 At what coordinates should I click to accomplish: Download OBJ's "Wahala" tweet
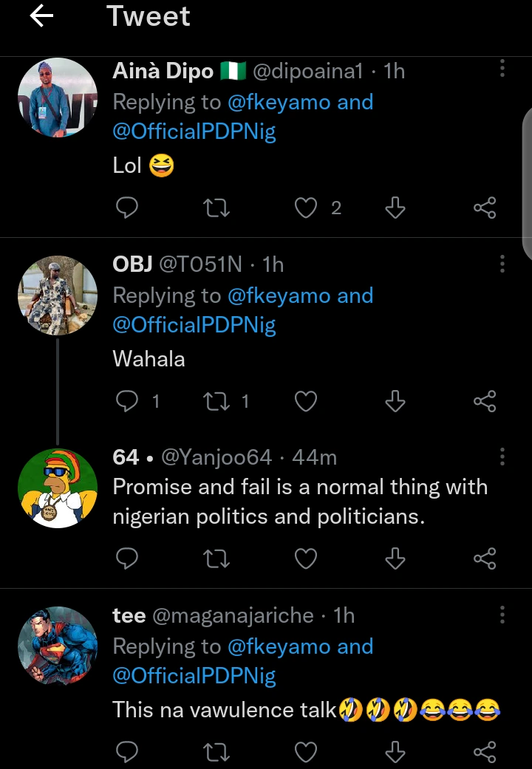395,401
